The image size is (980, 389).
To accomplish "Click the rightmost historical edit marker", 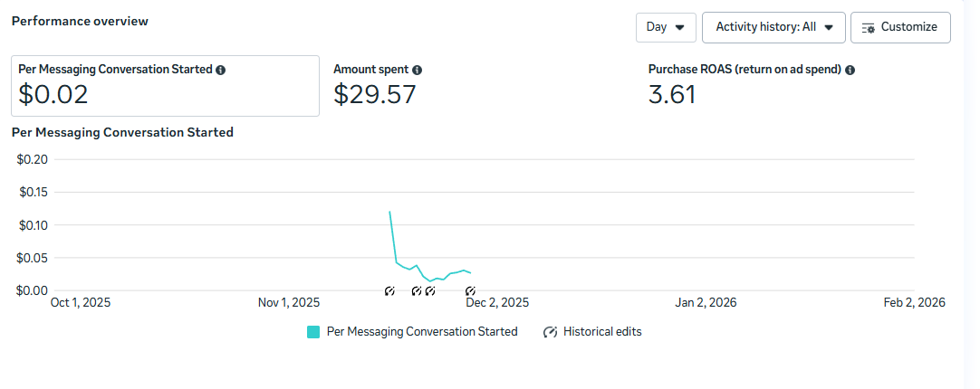I will (471, 291).
